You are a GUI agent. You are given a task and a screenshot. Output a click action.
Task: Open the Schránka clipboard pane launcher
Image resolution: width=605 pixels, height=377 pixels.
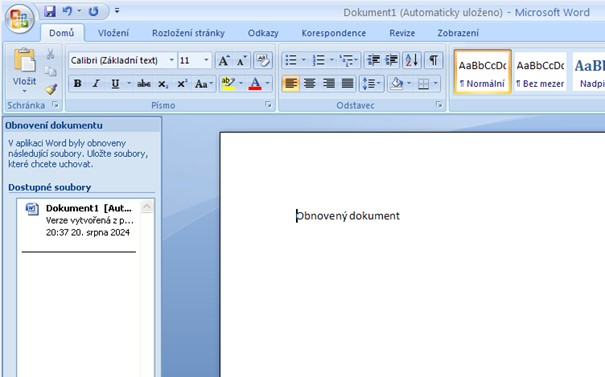tap(55, 105)
